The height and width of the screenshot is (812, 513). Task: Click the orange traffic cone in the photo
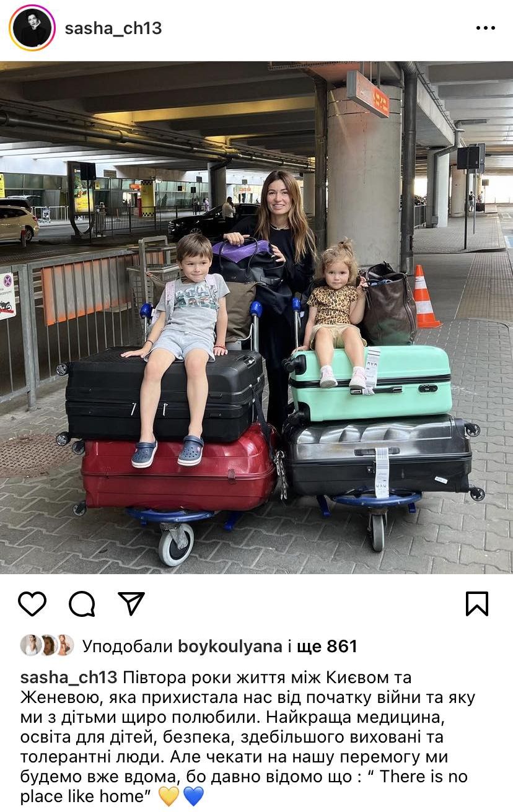click(x=424, y=297)
